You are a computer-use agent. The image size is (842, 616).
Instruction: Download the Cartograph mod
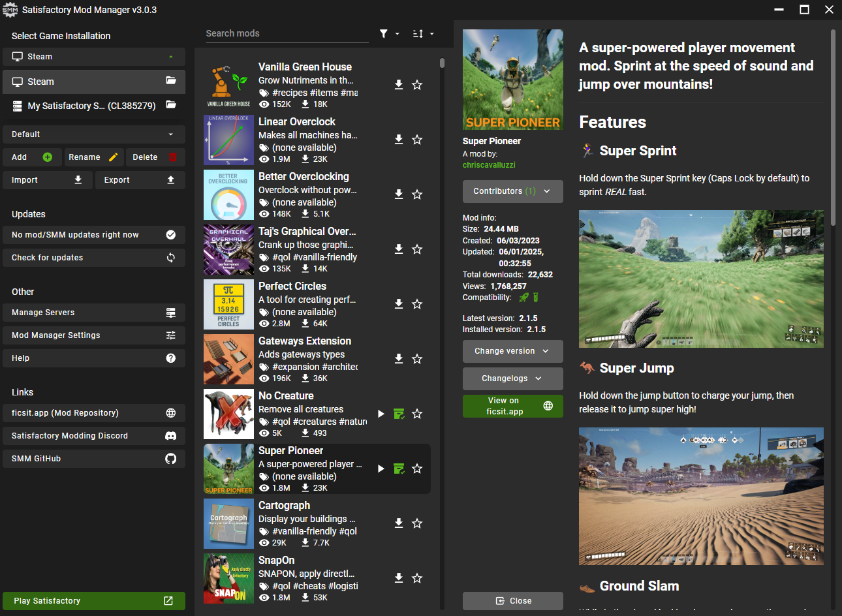[x=399, y=523]
